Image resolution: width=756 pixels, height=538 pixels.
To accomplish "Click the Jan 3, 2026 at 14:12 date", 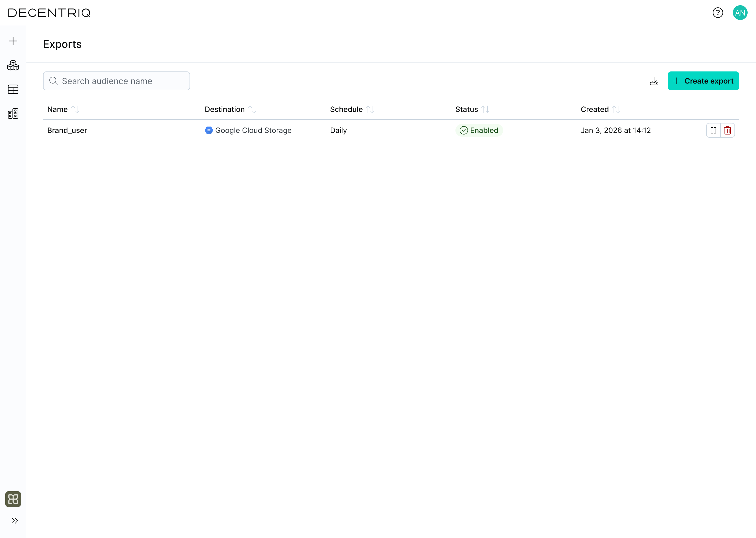I will pos(616,130).
